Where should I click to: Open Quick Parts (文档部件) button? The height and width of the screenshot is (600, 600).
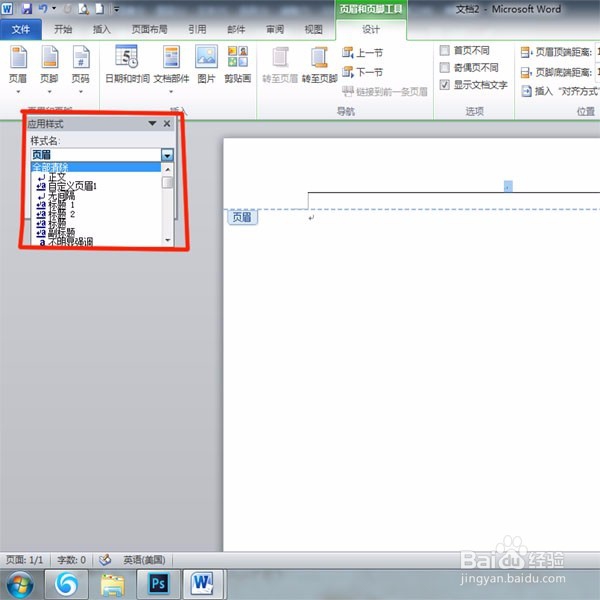click(x=171, y=69)
